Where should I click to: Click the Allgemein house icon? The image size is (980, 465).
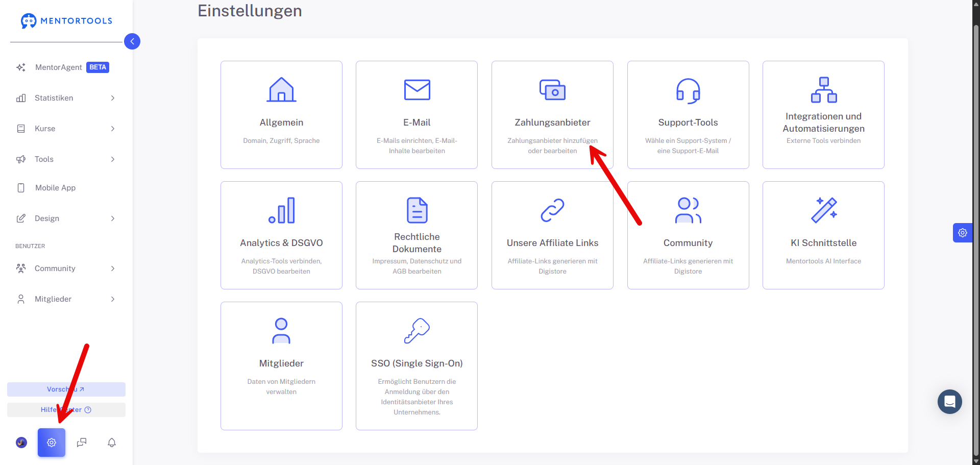pyautogui.click(x=282, y=90)
